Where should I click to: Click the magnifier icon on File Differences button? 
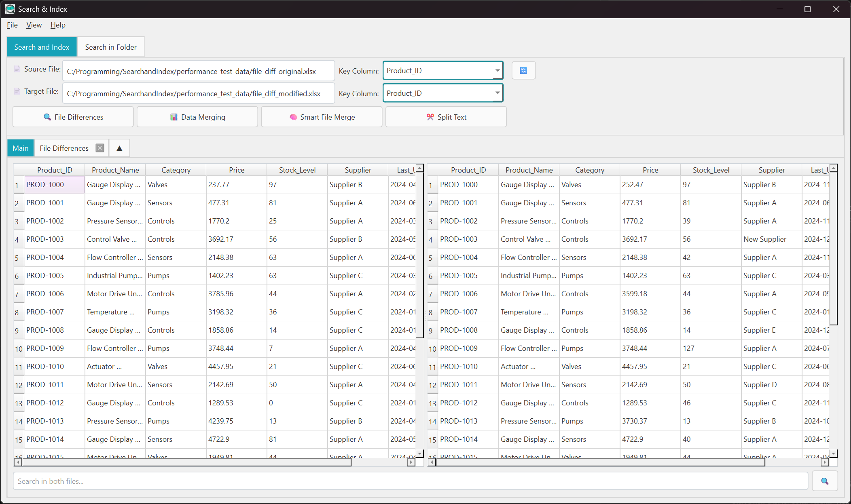pyautogui.click(x=48, y=117)
